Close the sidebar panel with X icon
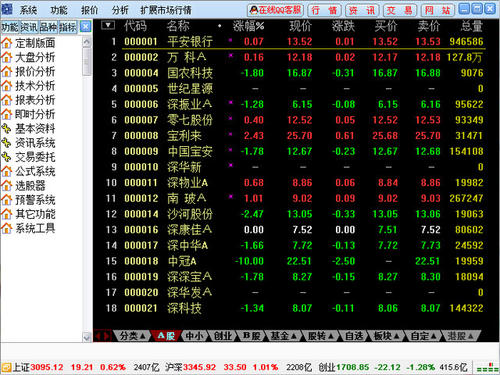Viewport: 500px width, 375px height. tap(86, 27)
